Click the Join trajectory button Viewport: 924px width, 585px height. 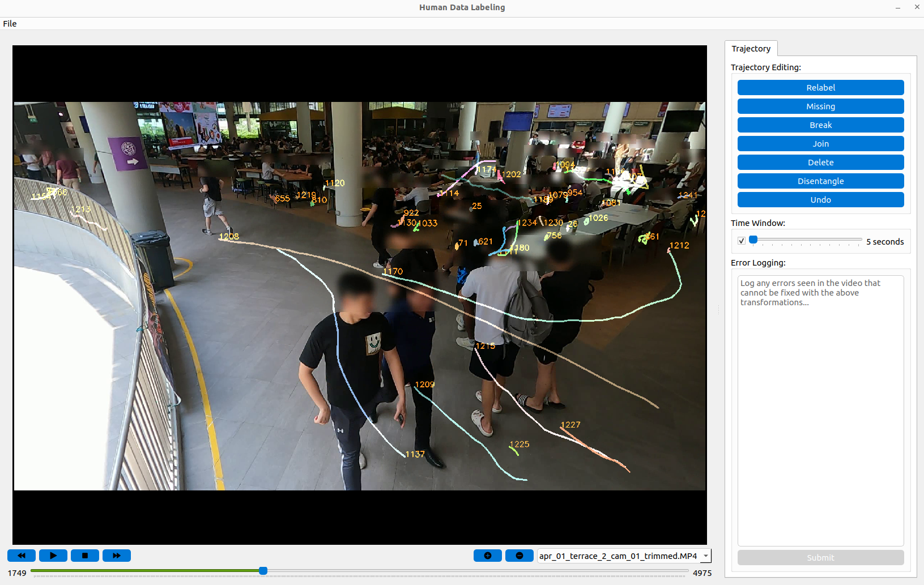(x=820, y=144)
